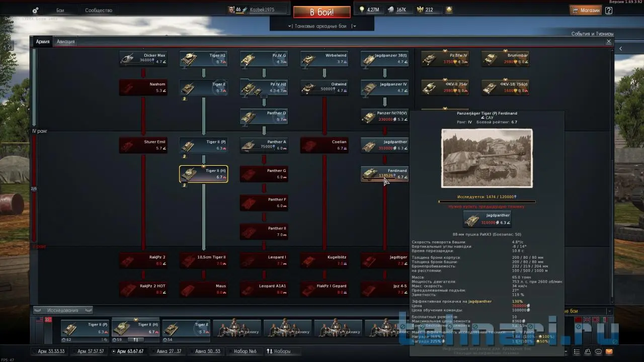Image resolution: width=644 pixels, height=362 pixels.
Task: Select the Tiger II (H) crew slot
Action: click(136, 329)
